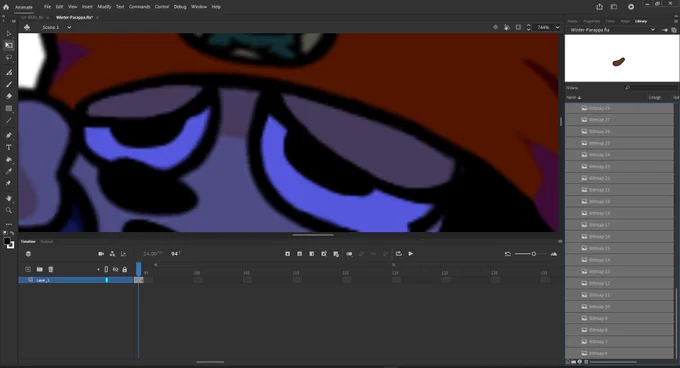Select the Fluid Brush tool

point(9,72)
